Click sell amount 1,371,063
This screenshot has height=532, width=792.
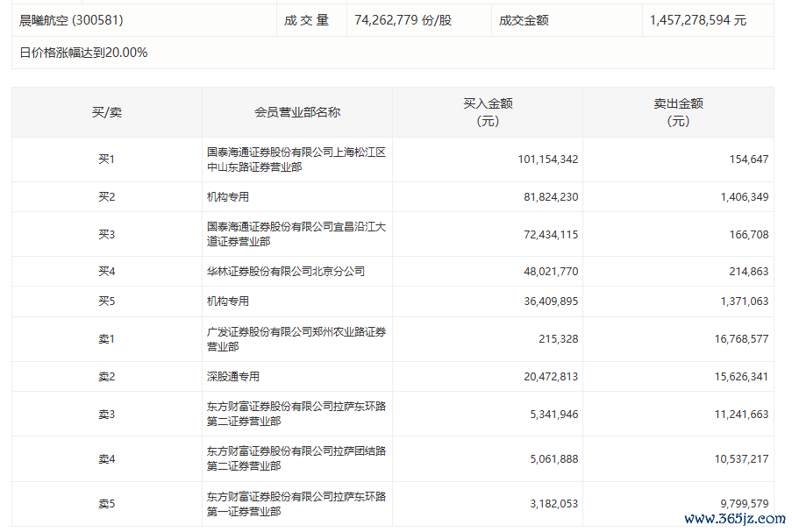[x=745, y=301]
